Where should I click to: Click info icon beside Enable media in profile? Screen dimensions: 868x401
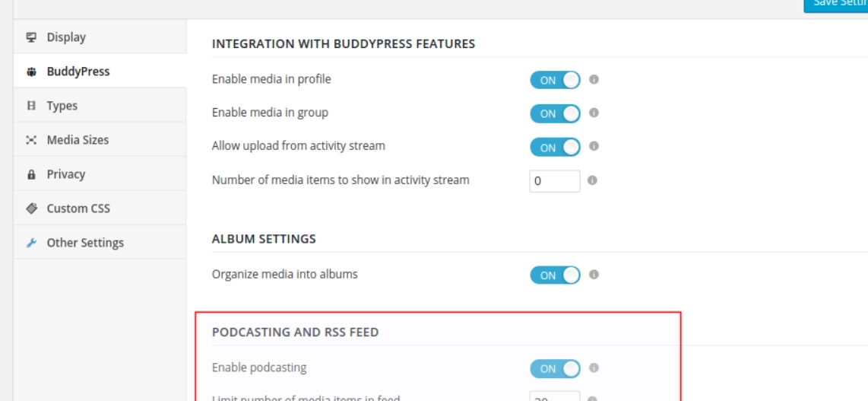(x=594, y=79)
